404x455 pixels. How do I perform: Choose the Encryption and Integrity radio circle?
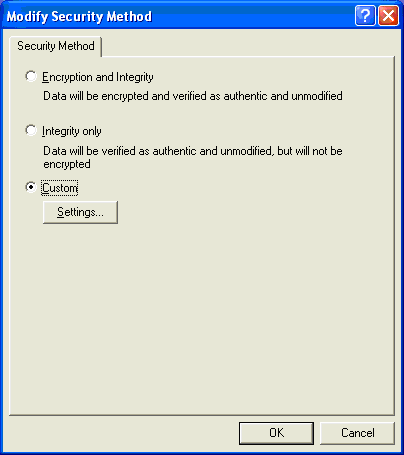coord(31,76)
